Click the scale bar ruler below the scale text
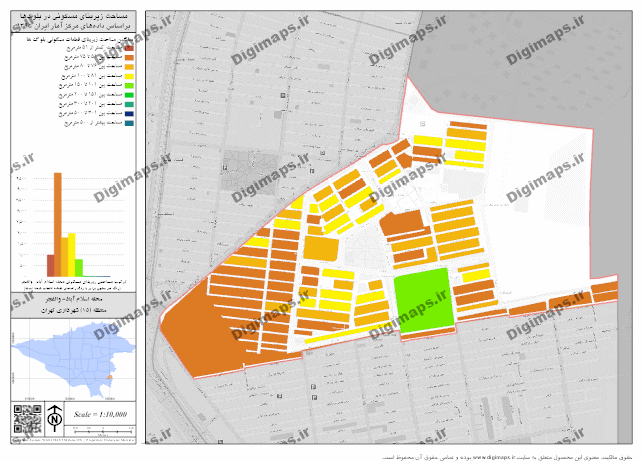The image size is (643, 461). coord(103,431)
